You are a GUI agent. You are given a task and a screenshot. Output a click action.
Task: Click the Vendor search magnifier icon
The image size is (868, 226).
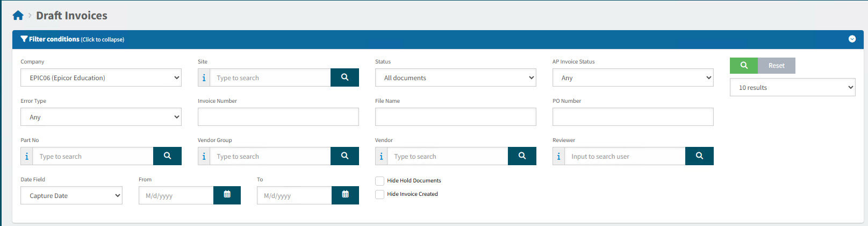[522, 156]
